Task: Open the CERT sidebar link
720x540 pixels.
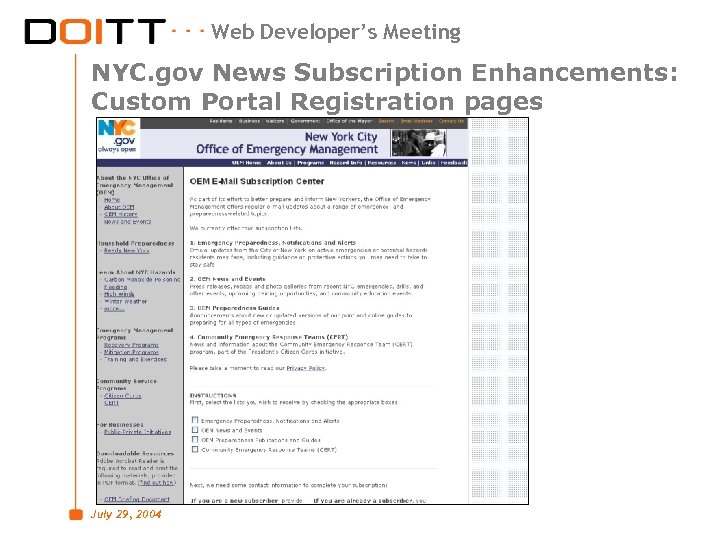Action: pos(112,403)
